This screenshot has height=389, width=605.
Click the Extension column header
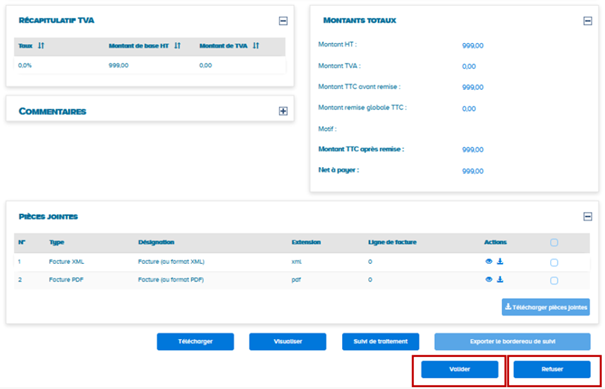pos(306,242)
